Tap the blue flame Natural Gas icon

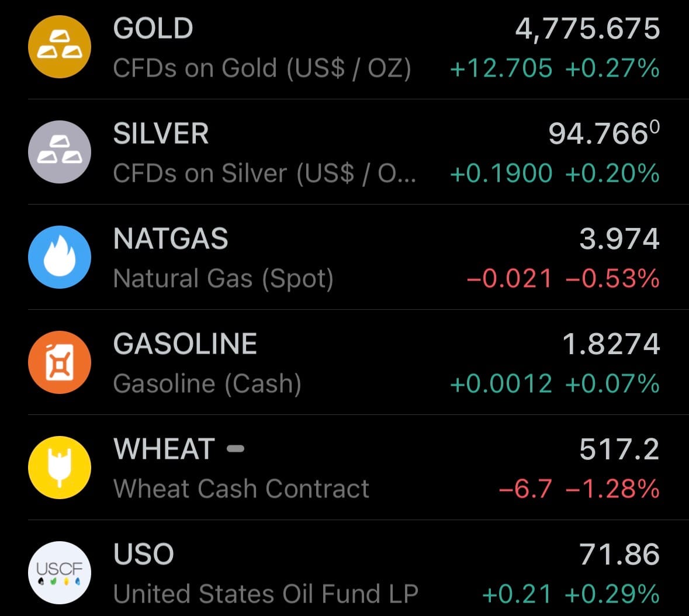(60, 257)
